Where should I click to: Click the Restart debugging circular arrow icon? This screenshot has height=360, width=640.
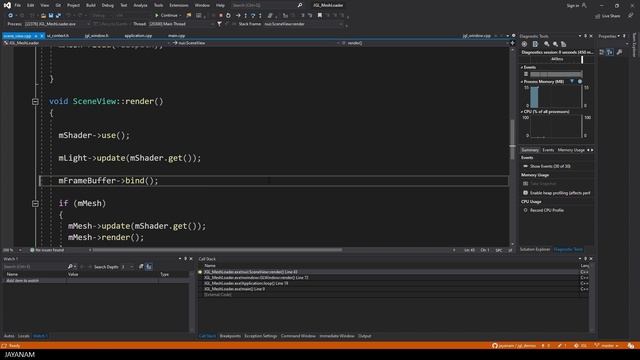[228, 16]
